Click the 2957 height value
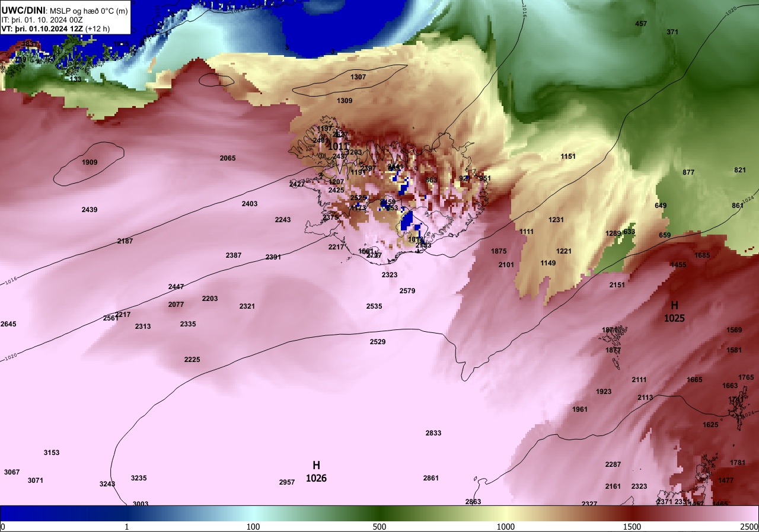The image size is (759, 532). 287,482
